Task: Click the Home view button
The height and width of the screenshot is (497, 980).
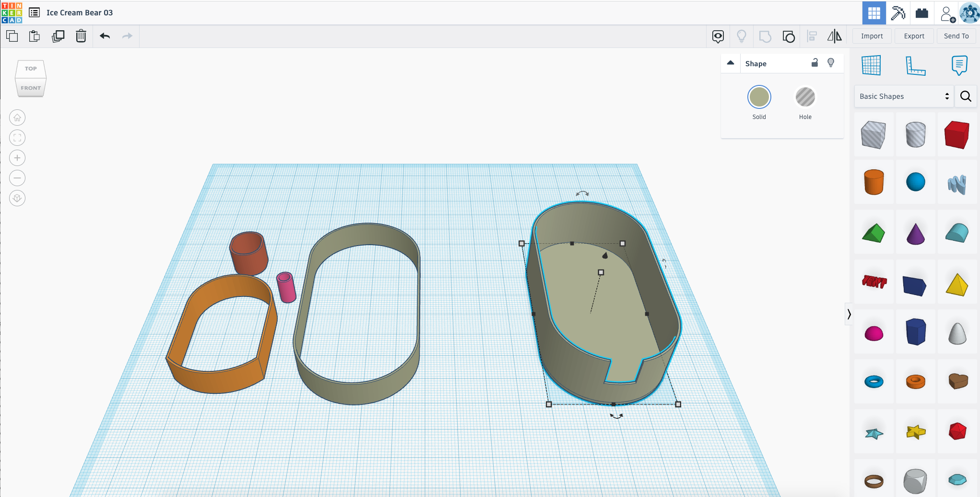Action: 17,118
